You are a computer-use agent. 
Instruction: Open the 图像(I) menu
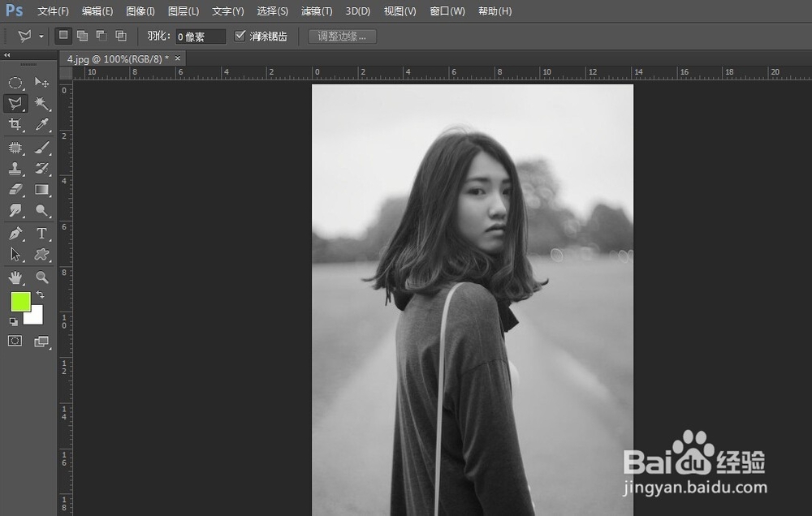coord(140,11)
